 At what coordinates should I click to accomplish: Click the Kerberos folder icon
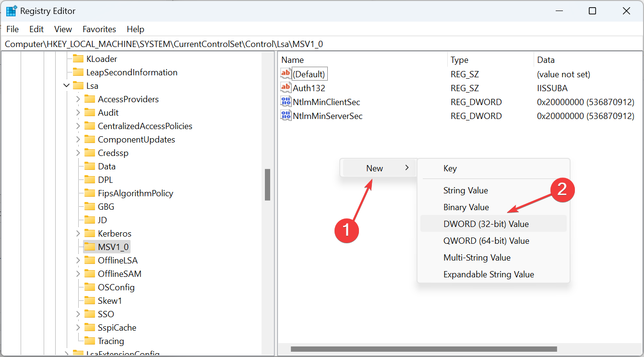[x=89, y=233]
